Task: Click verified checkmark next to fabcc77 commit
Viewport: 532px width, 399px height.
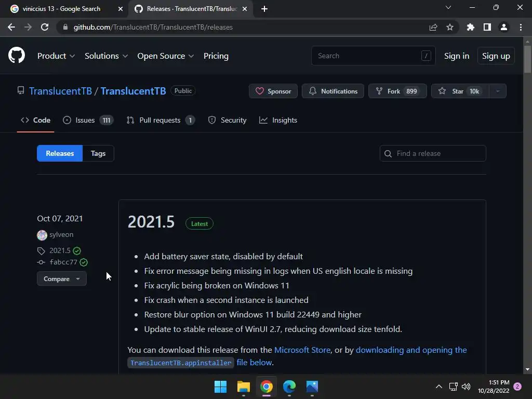Action: (84, 262)
